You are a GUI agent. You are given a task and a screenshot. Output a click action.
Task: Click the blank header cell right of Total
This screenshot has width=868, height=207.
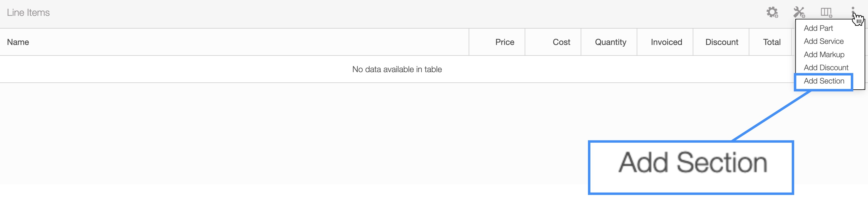[793, 42]
